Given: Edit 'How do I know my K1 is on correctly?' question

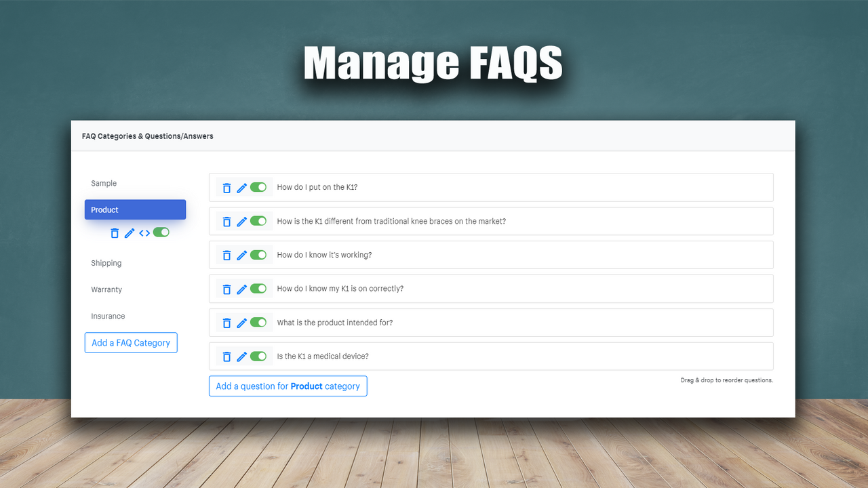Looking at the screenshot, I should (243, 288).
